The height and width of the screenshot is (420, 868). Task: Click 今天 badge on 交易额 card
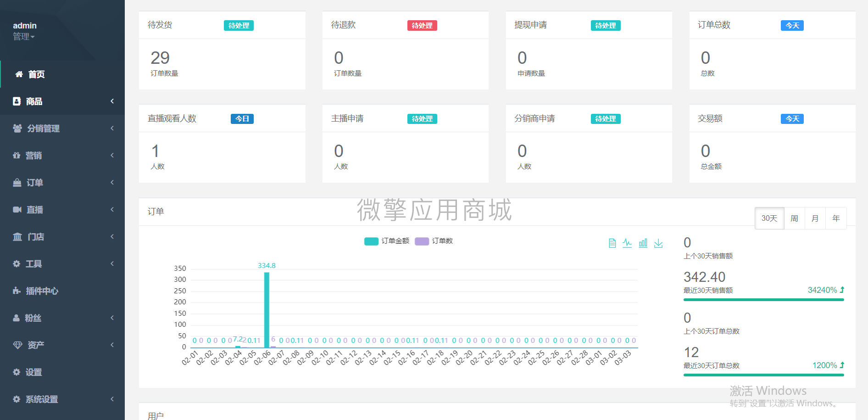[792, 119]
